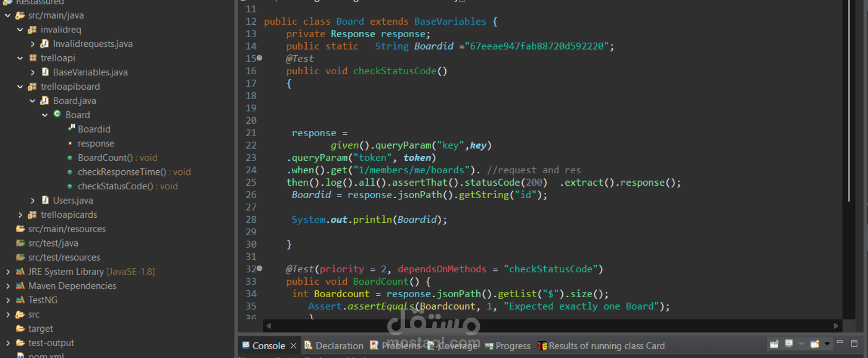Expand Users.java node
Screen dimensions: 868x358
pos(32,201)
